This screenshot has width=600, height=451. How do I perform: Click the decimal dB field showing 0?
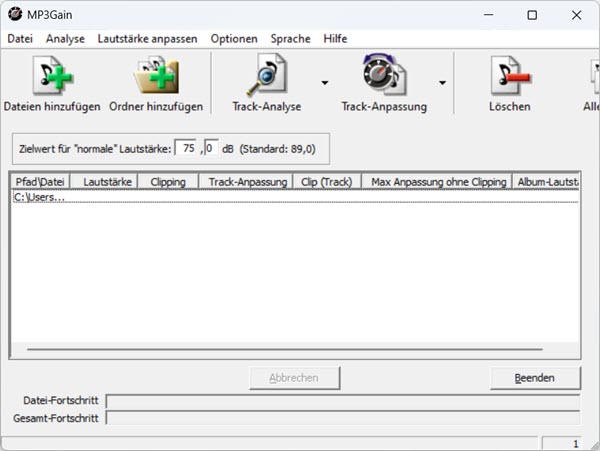[211, 148]
